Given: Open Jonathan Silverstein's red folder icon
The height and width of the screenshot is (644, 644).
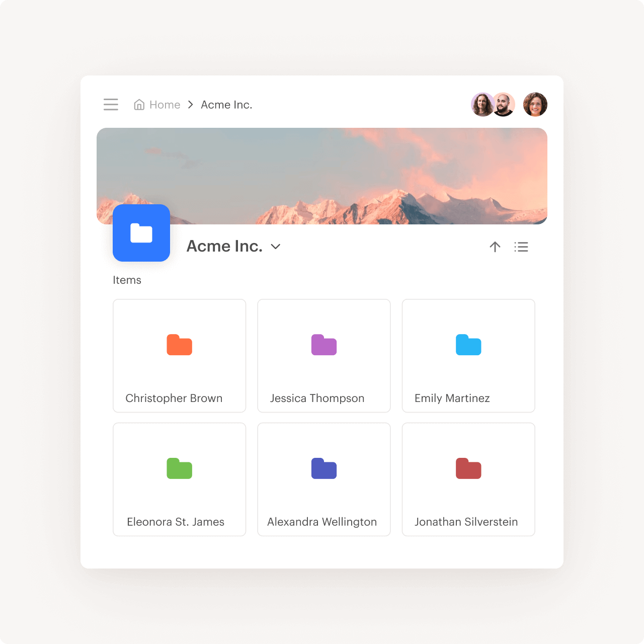Looking at the screenshot, I should [468, 468].
